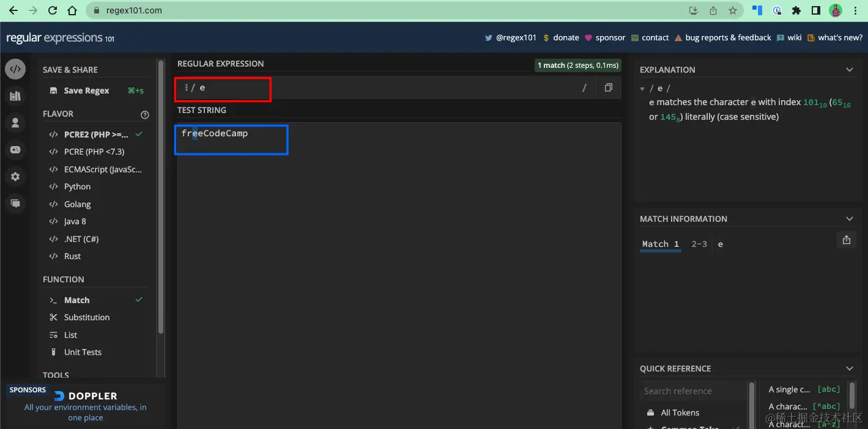Open Chrome three-dot menu
868x429 pixels.
pos(855,10)
